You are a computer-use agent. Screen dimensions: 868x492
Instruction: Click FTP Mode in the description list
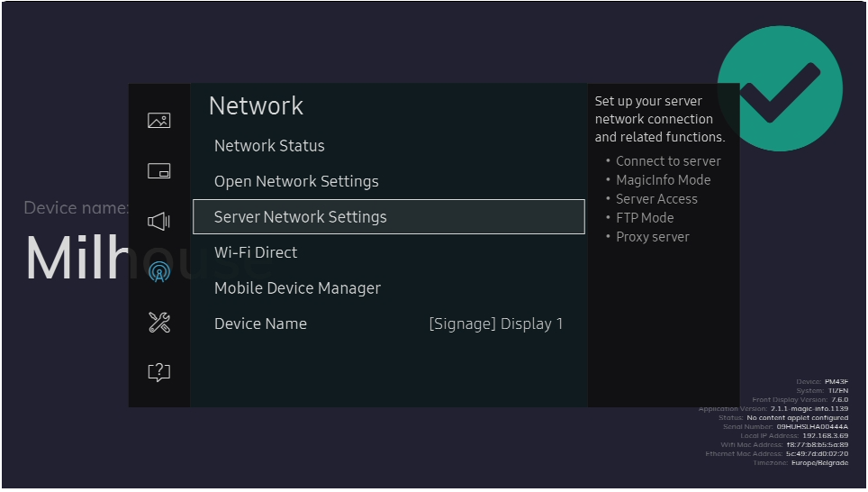(x=645, y=218)
